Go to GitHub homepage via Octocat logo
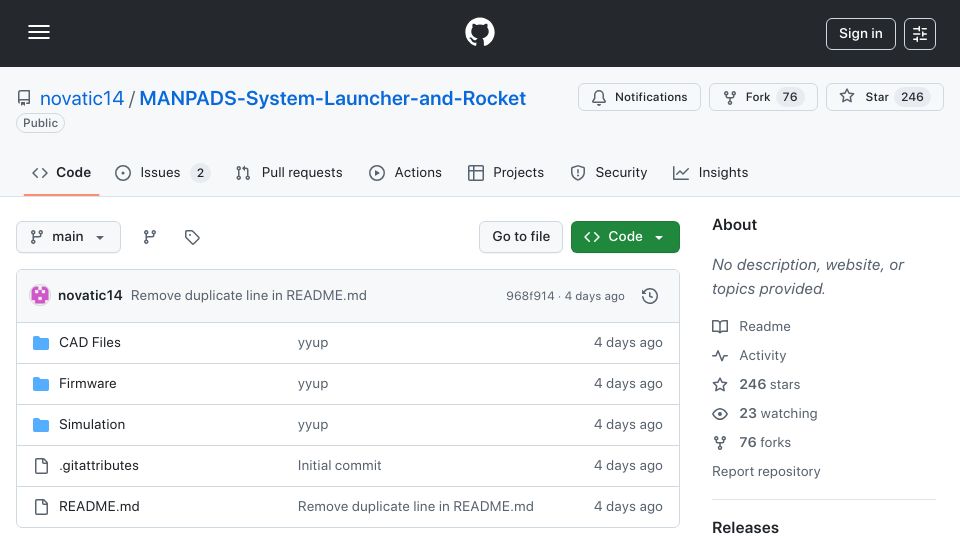 [479, 32]
